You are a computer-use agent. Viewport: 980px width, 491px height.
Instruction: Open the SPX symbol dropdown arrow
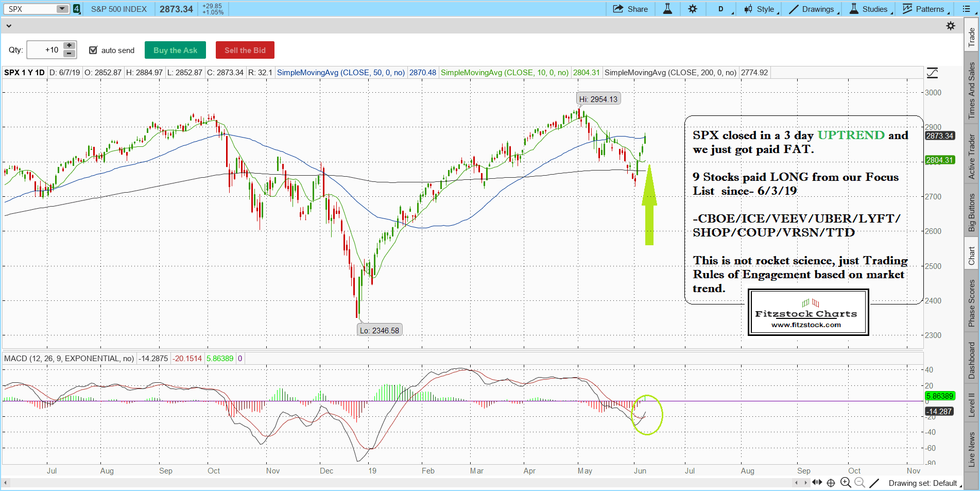[x=62, y=9]
